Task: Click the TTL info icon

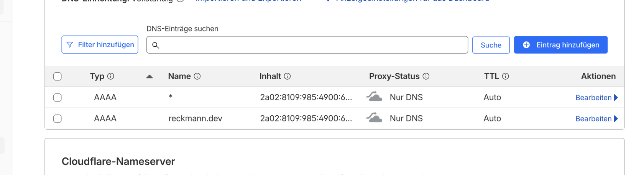Action: tap(506, 76)
